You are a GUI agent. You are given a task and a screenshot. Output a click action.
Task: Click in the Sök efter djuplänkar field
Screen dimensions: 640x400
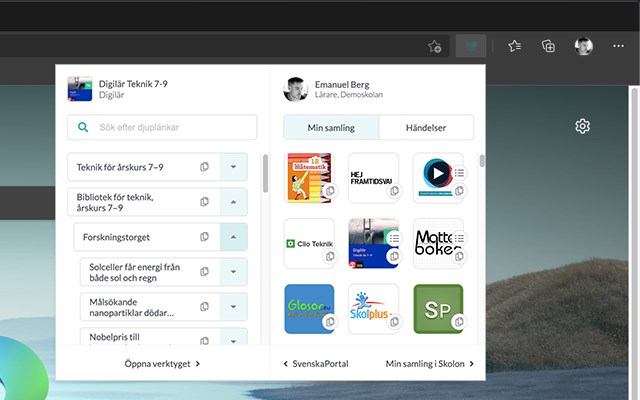(162, 127)
